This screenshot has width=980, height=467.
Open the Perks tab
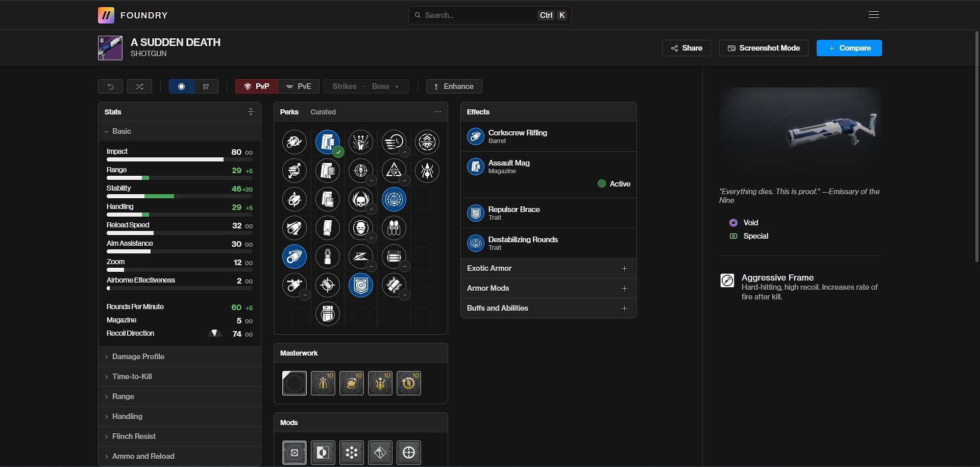(x=289, y=112)
